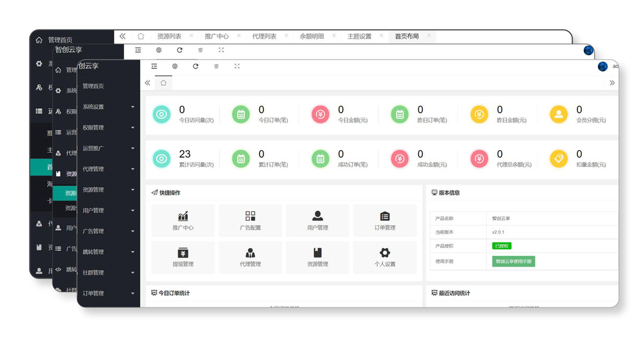The image size is (644, 345).
Task: Expand 代理管理 sidebar menu
Action: tap(108, 169)
